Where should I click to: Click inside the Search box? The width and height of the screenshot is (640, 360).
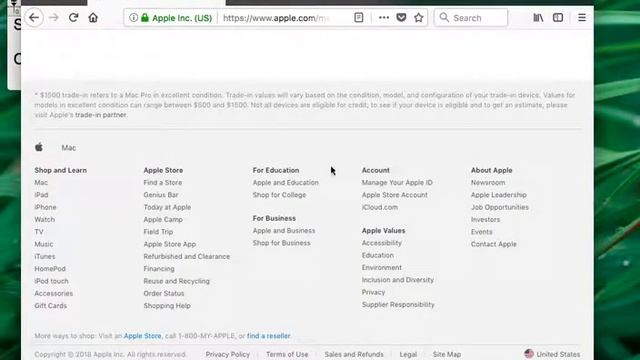471,18
